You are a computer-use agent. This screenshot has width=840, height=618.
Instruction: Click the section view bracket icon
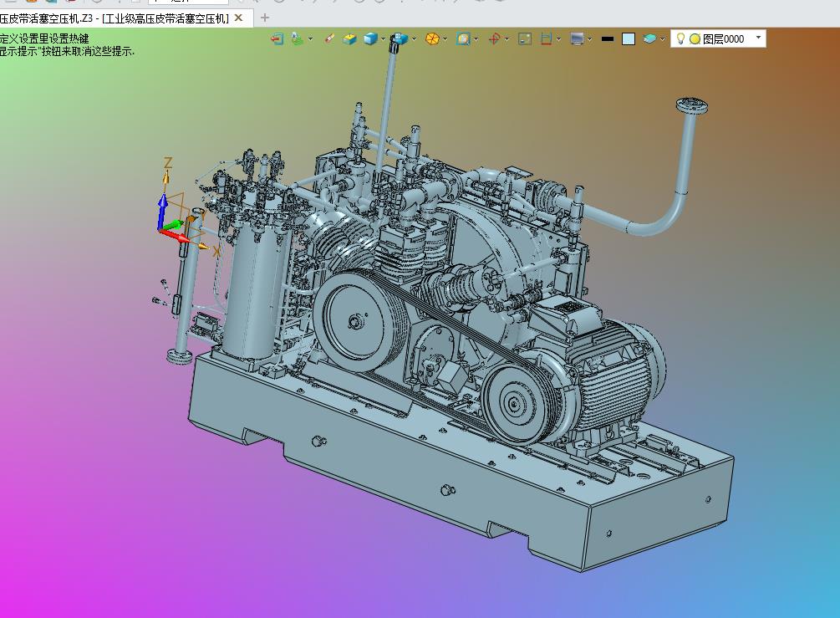tap(547, 38)
